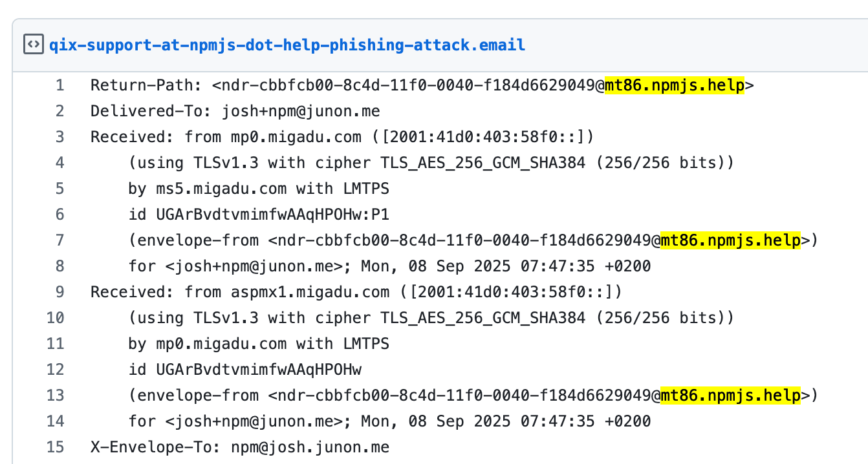
Task: Click highlighted mt86.npmjs.help in Return-Path line
Action: coord(675,85)
